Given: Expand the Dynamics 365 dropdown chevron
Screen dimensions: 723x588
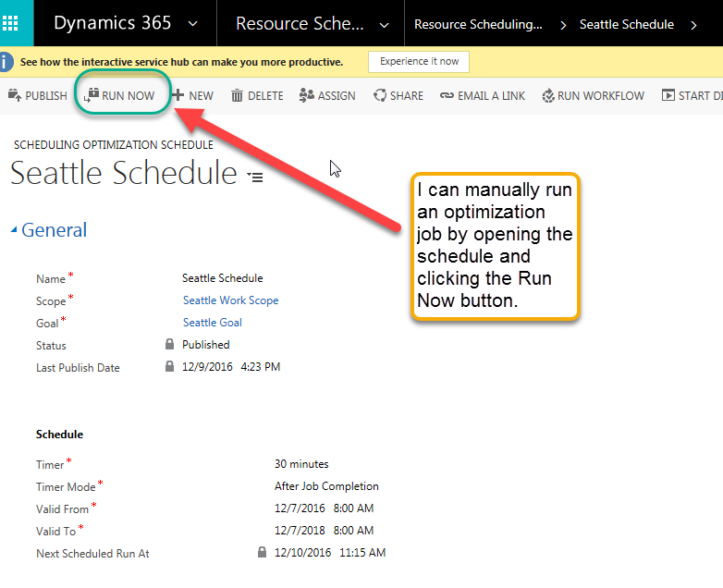Looking at the screenshot, I should click(x=192, y=23).
